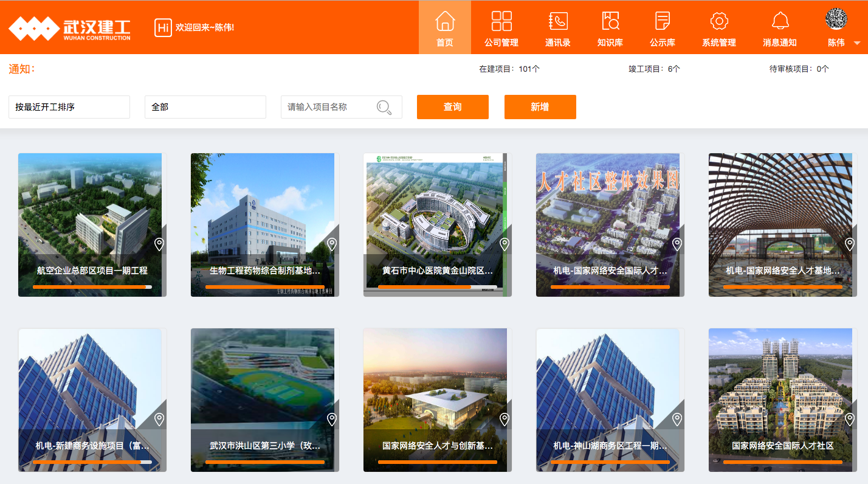Image resolution: width=868 pixels, height=484 pixels.
Task: Click the Hi greeting icon
Action: coord(163,27)
